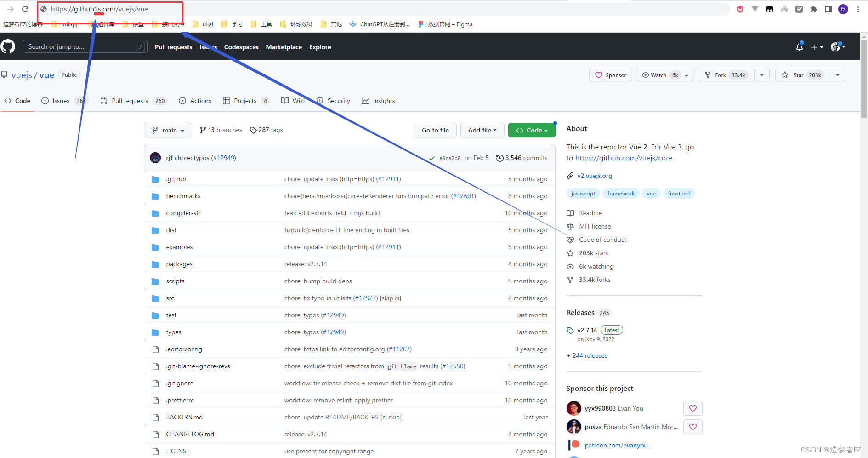Open the Star lists dropdown arrow
The width and height of the screenshot is (868, 458).
[x=838, y=75]
